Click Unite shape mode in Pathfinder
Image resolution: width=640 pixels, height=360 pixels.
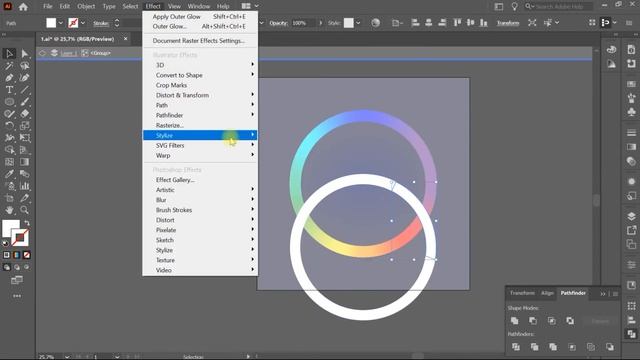tap(515, 321)
